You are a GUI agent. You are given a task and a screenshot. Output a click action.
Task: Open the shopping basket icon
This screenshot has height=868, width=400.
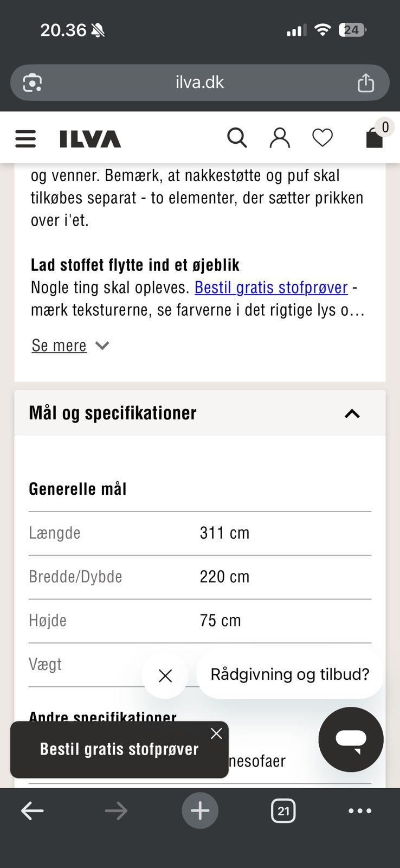375,139
